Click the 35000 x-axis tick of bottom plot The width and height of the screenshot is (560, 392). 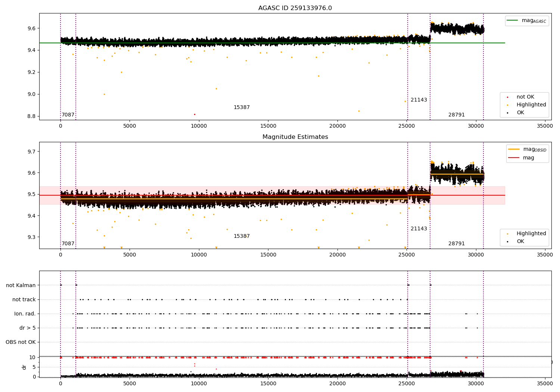click(x=545, y=383)
